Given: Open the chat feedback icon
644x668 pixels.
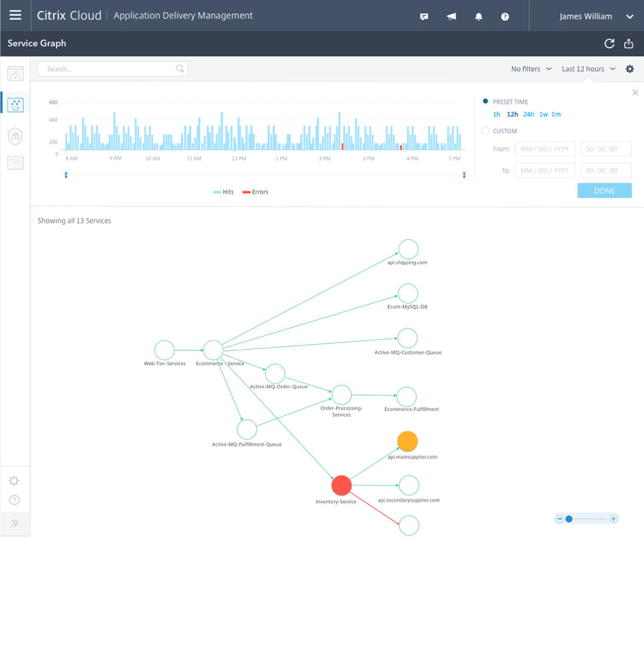Looking at the screenshot, I should point(424,17).
